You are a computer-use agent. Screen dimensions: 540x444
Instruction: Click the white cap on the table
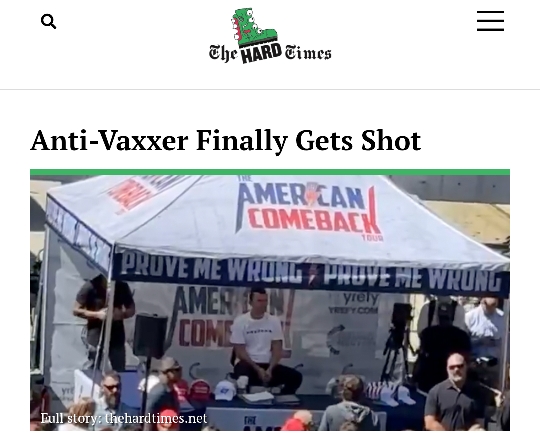[225, 391]
